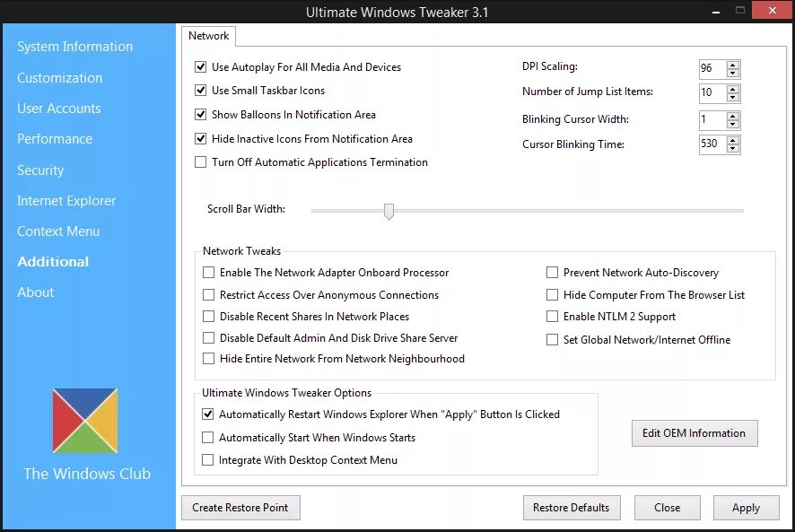The image size is (795, 532).
Task: Click Create Restore Point button
Action: coord(240,508)
